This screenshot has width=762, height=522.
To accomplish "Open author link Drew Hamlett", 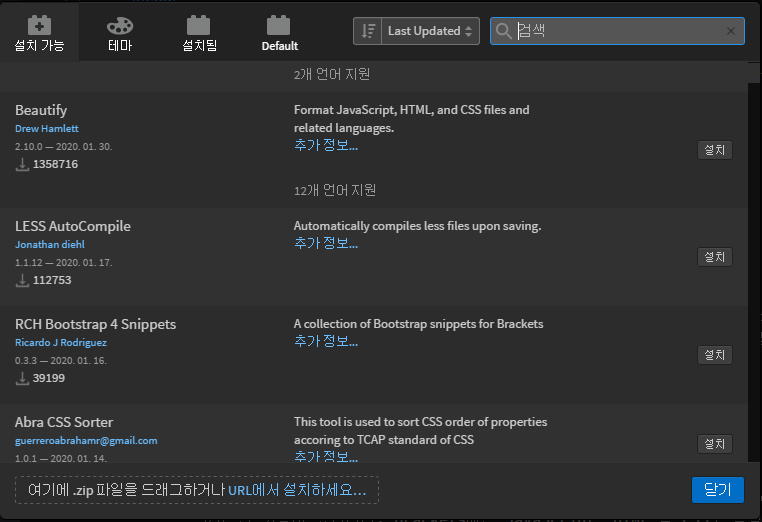I will [47, 129].
